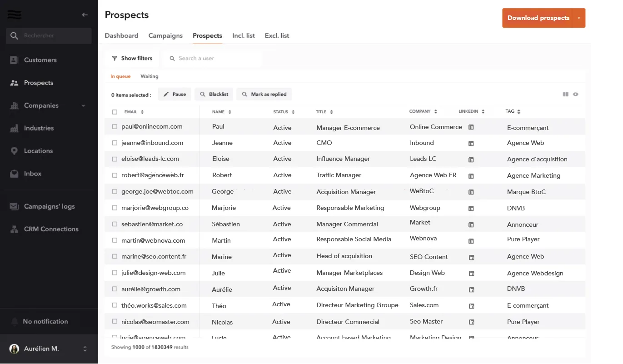Open LinkedIn profile icon for Jeanne
Viewport: 623px width, 364px height.
(x=471, y=143)
